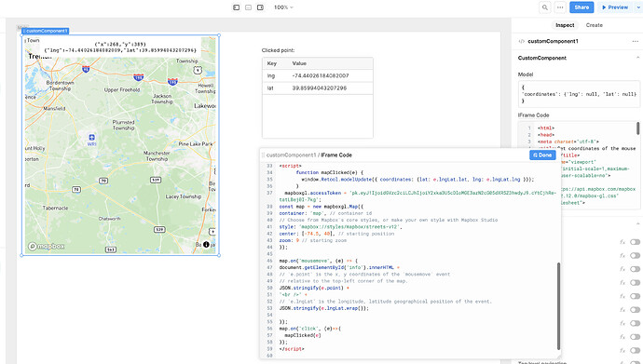Open the dropdown arrow next to Preview
The height and width of the screenshot is (364, 643).
637,7
